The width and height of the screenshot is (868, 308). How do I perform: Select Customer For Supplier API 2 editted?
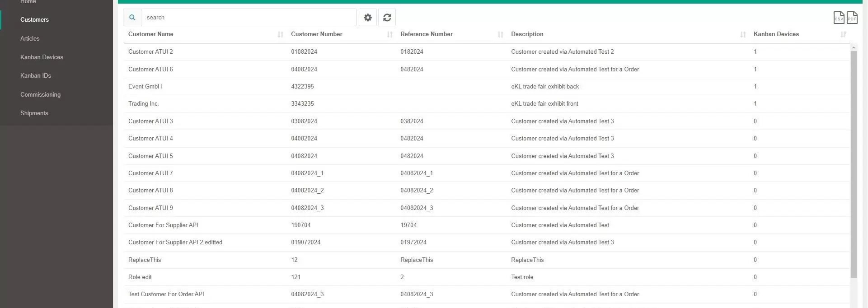point(487,243)
